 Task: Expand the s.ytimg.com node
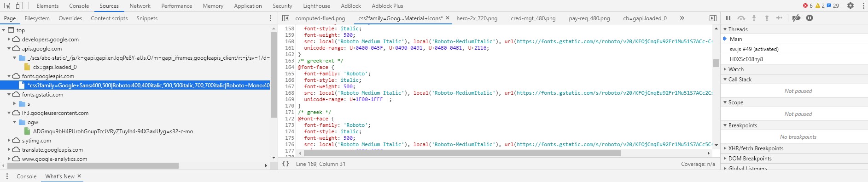pos(9,140)
